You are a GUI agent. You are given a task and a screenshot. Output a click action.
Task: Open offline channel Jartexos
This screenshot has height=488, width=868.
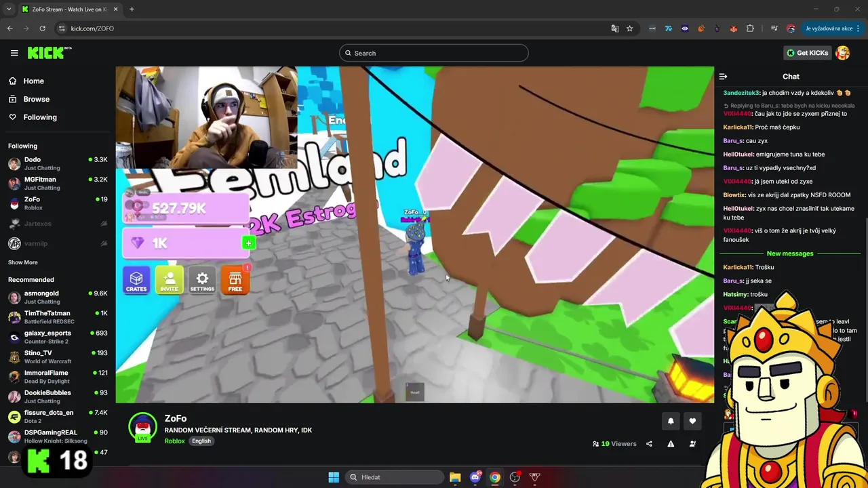click(58, 224)
